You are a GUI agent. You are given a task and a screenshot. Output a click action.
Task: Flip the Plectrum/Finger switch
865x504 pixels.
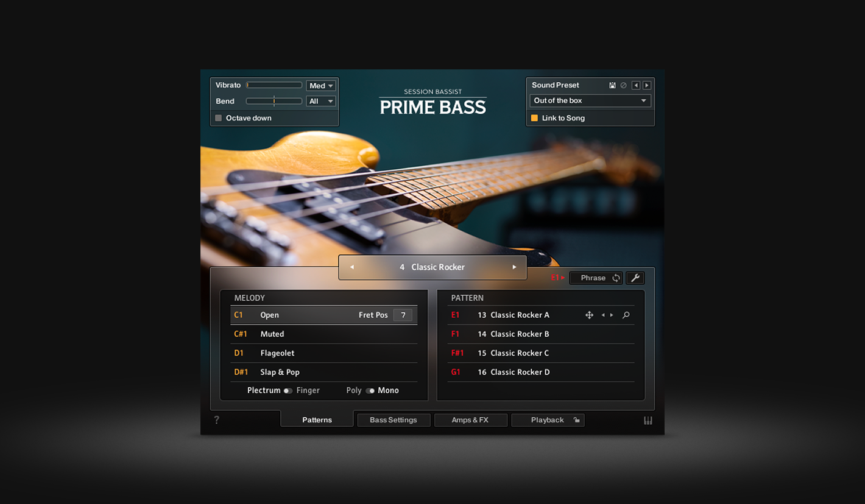(x=288, y=391)
